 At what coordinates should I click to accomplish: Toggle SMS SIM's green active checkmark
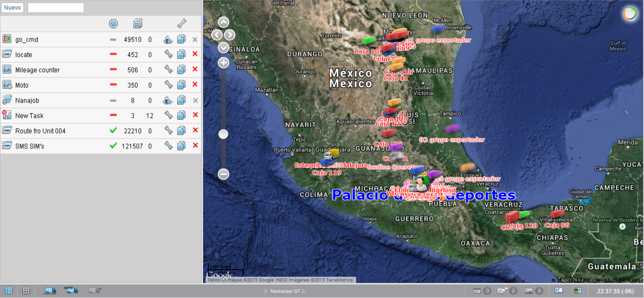113,146
